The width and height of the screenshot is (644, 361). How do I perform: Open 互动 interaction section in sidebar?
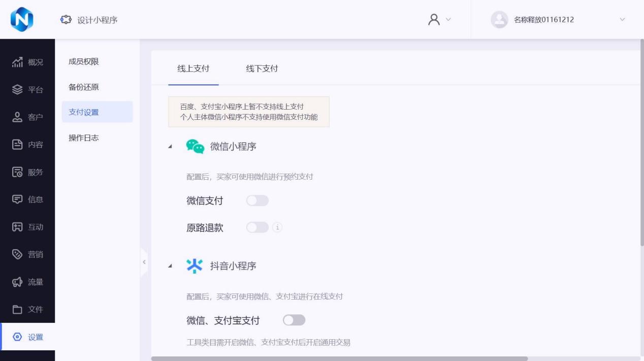point(27,227)
